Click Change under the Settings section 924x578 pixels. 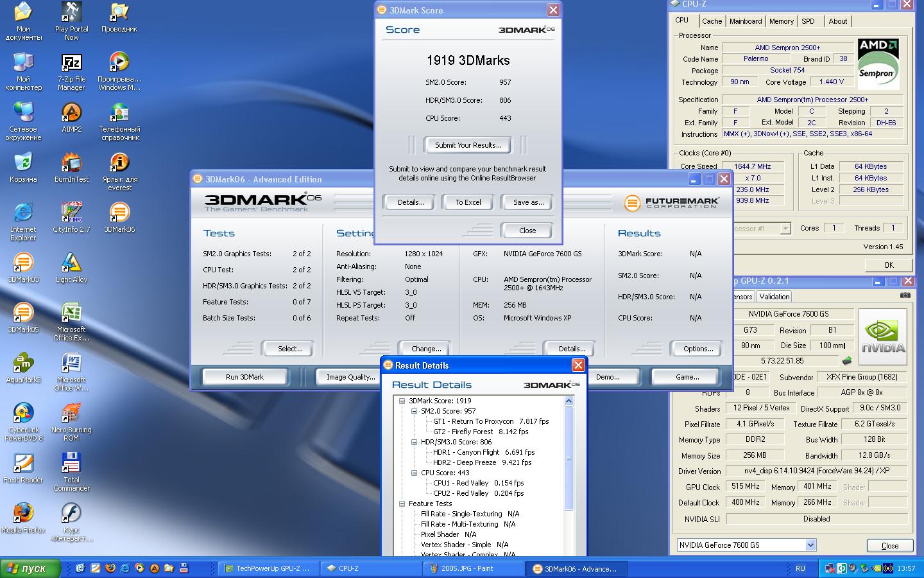[x=426, y=349]
